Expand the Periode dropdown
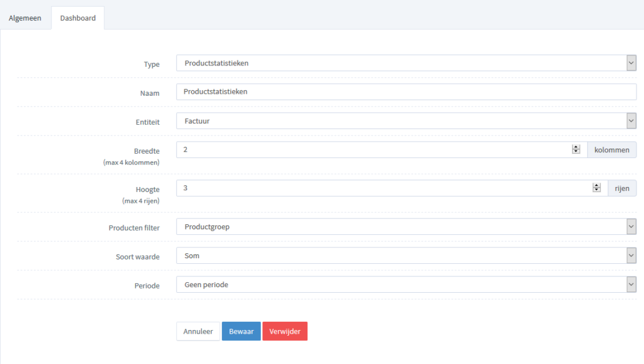This screenshot has width=644, height=364. click(631, 284)
